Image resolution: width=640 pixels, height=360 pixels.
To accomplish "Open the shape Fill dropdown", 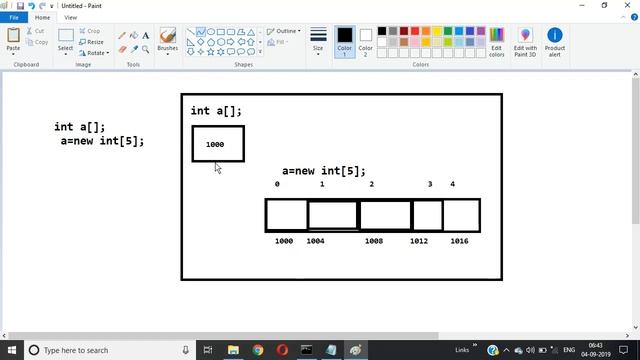I will tap(278, 42).
